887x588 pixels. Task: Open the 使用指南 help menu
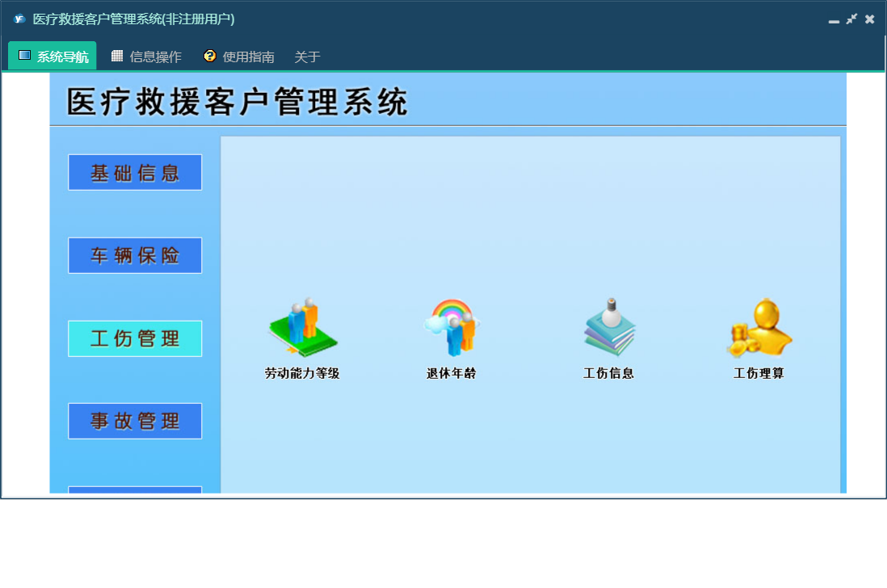239,56
